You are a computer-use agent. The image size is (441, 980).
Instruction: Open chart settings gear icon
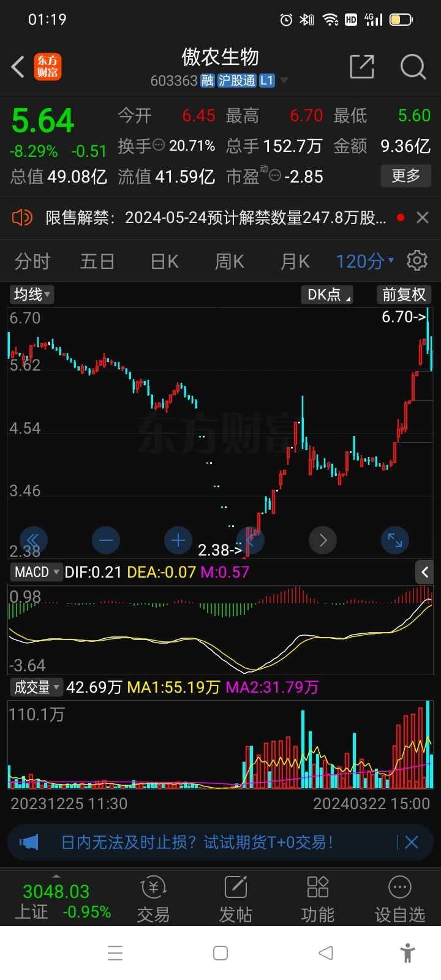[417, 260]
